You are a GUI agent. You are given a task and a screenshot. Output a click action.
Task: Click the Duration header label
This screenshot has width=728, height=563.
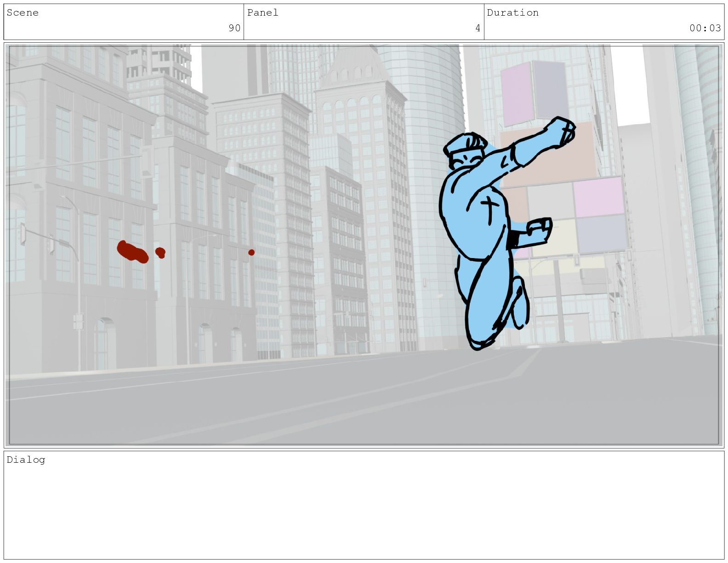coord(512,12)
